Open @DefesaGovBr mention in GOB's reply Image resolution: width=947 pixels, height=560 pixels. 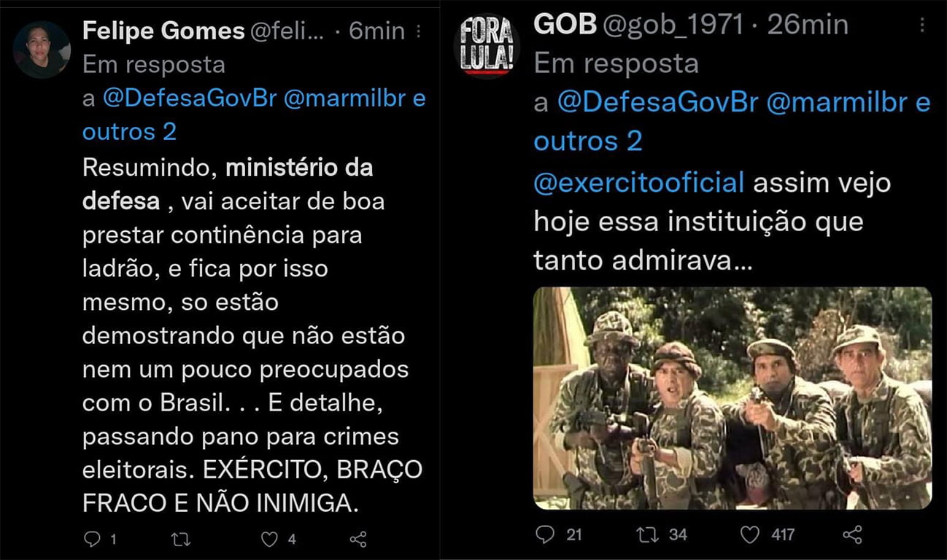tap(657, 103)
